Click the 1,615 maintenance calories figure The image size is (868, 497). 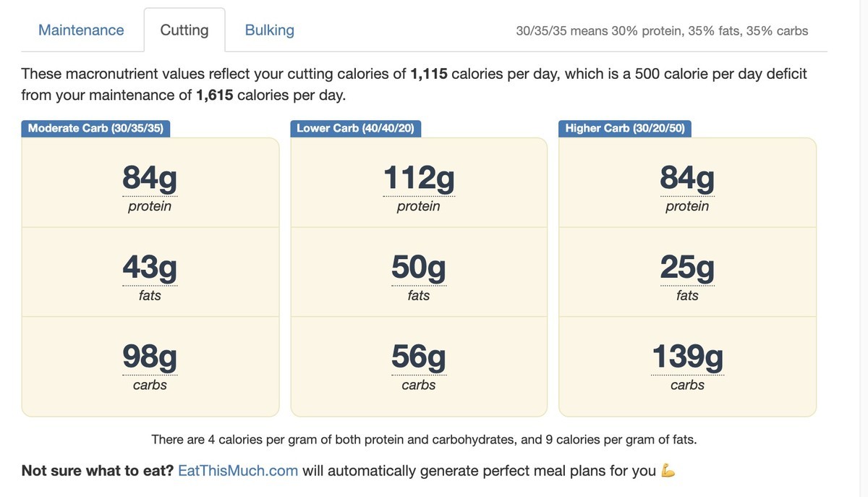[214, 95]
